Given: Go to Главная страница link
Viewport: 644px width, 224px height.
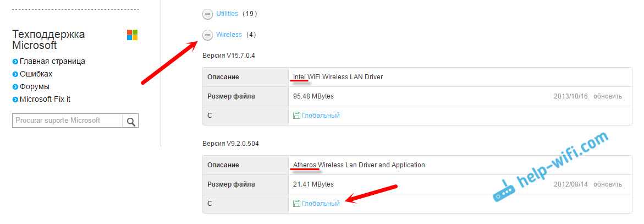Looking at the screenshot, I should 53,61.
